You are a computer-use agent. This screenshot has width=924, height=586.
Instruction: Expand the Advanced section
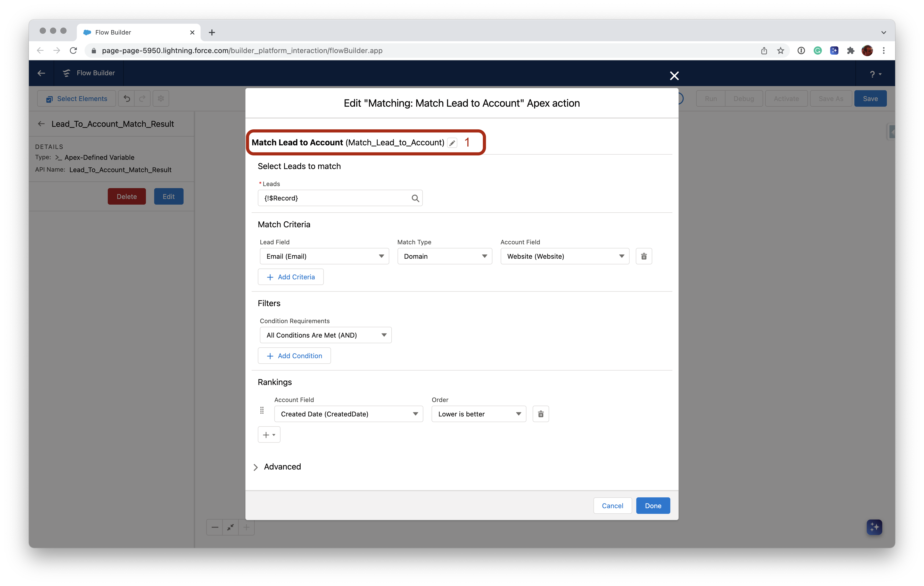coord(277,467)
